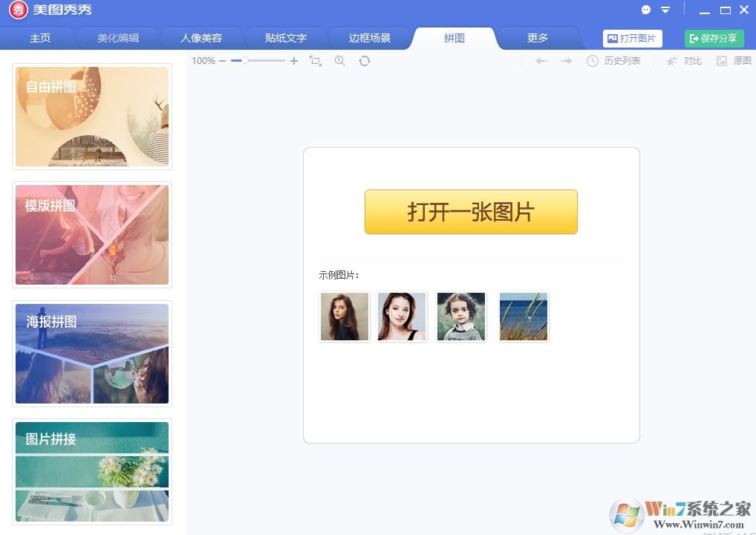Viewport: 756px width, 535px height.
Task: Expand the title bar dropdown menu arrow
Action: tap(665, 10)
